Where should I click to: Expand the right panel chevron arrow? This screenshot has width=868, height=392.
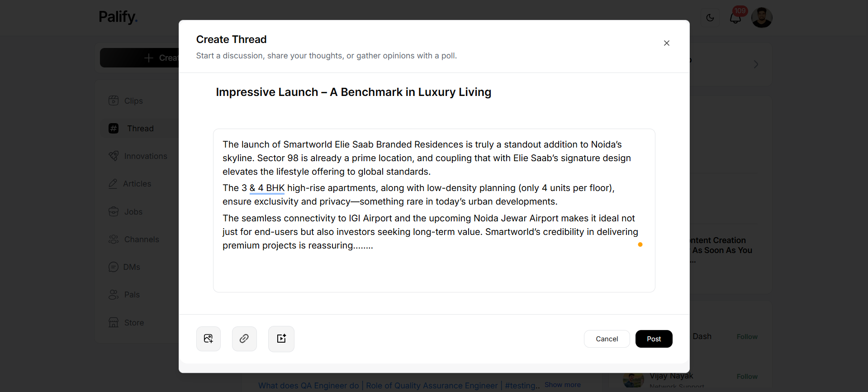pyautogui.click(x=756, y=64)
